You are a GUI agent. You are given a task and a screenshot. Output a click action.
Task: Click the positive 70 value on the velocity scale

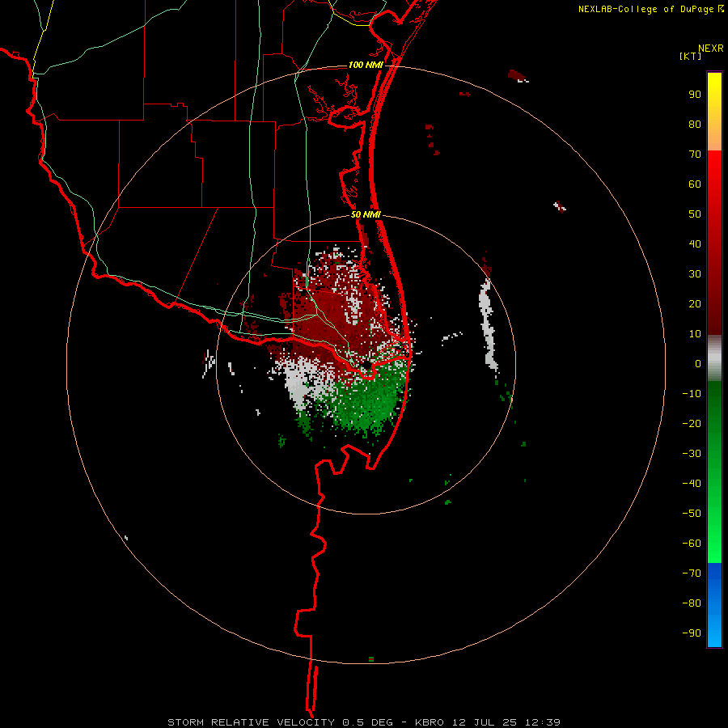(x=695, y=154)
